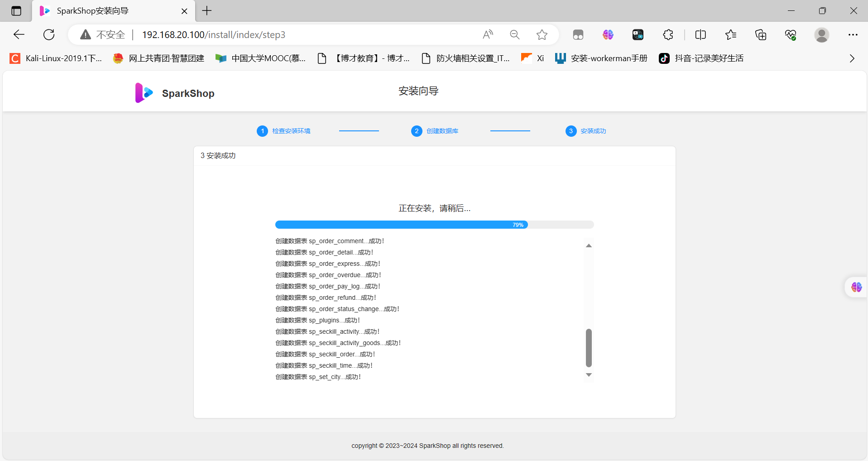Click the zoom magnifier icon in address bar

514,34
